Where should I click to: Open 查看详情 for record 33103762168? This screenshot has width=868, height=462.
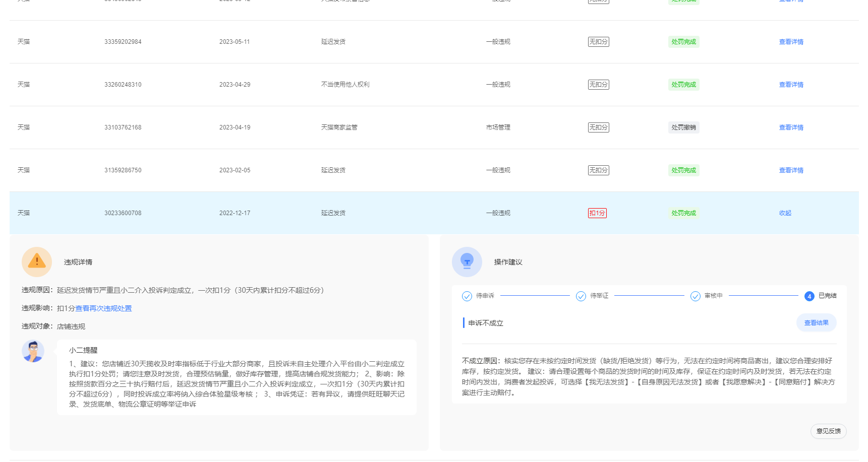[x=791, y=127]
